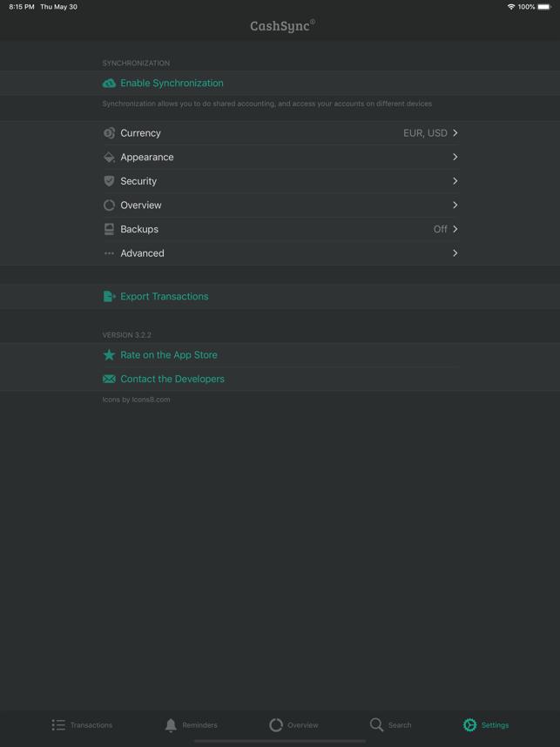Image resolution: width=560 pixels, height=747 pixels.
Task: Open Overview settings row chevron
Action: point(455,205)
